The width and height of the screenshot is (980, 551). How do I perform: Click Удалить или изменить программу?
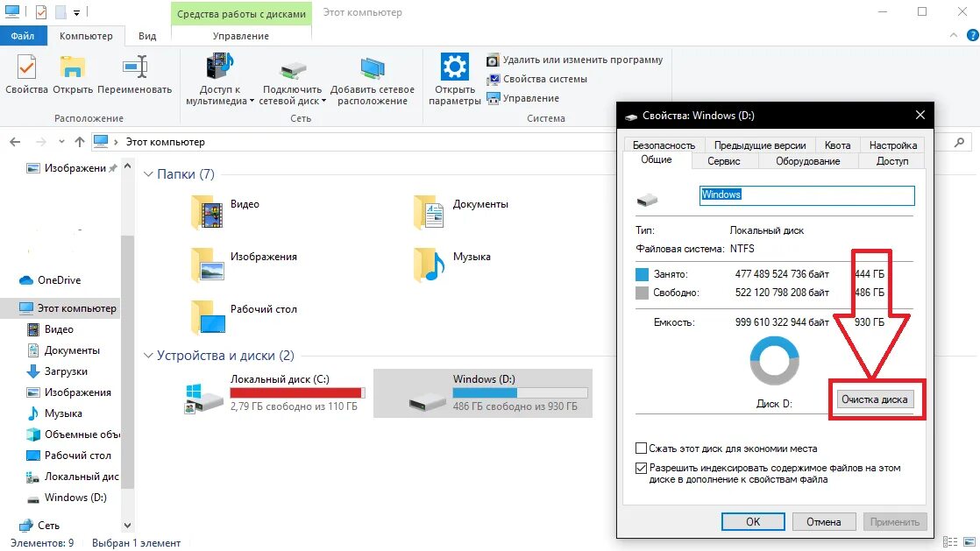point(575,60)
